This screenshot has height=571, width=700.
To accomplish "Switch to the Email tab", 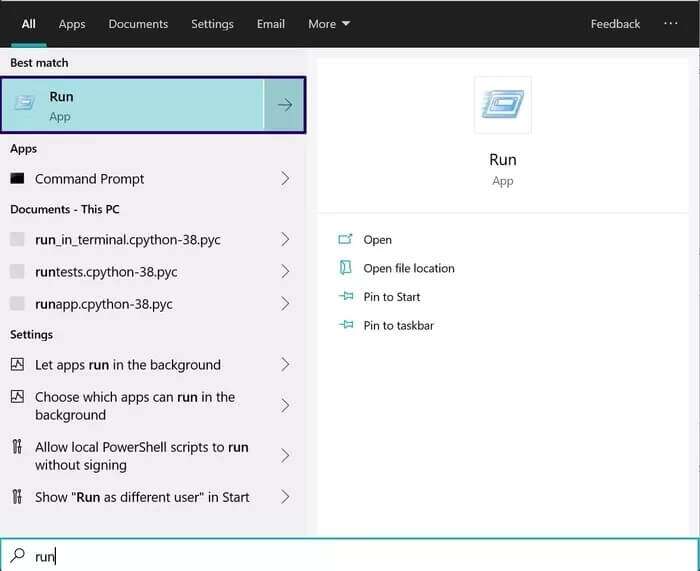I will tap(271, 24).
